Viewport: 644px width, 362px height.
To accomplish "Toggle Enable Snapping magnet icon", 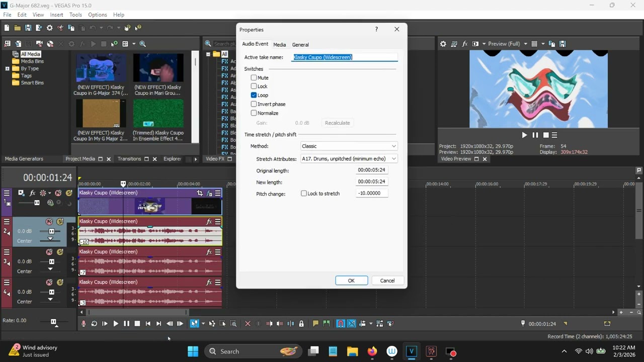I will coord(341,324).
